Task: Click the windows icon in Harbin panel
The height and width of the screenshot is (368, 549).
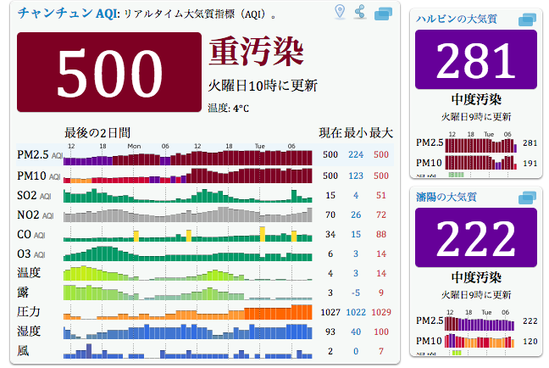Action: pyautogui.click(x=527, y=20)
